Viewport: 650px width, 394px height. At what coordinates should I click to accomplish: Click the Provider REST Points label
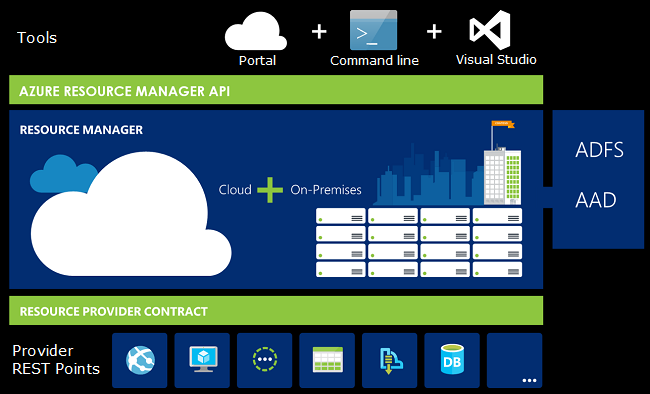pyautogui.click(x=56, y=360)
